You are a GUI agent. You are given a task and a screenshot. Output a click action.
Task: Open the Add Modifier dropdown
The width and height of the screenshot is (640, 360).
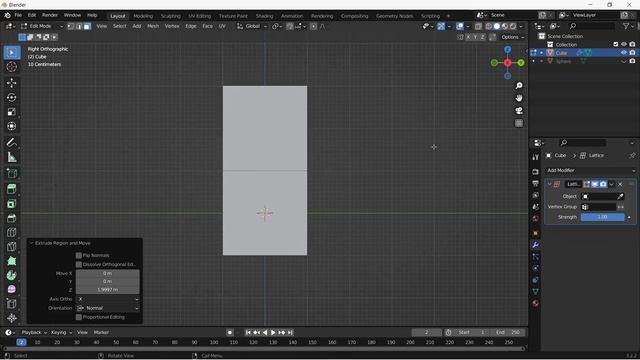[x=590, y=170]
